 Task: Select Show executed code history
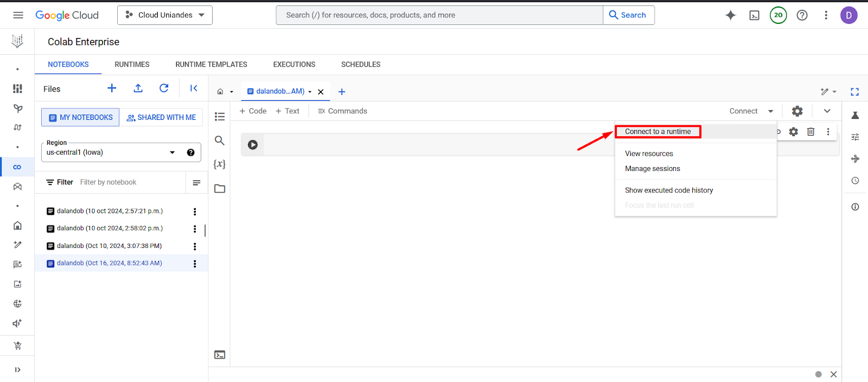pos(695,190)
